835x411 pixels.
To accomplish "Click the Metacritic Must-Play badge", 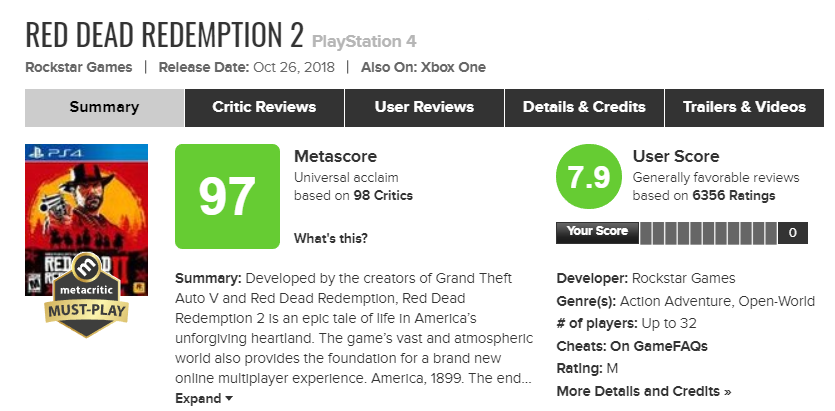I will (86, 295).
